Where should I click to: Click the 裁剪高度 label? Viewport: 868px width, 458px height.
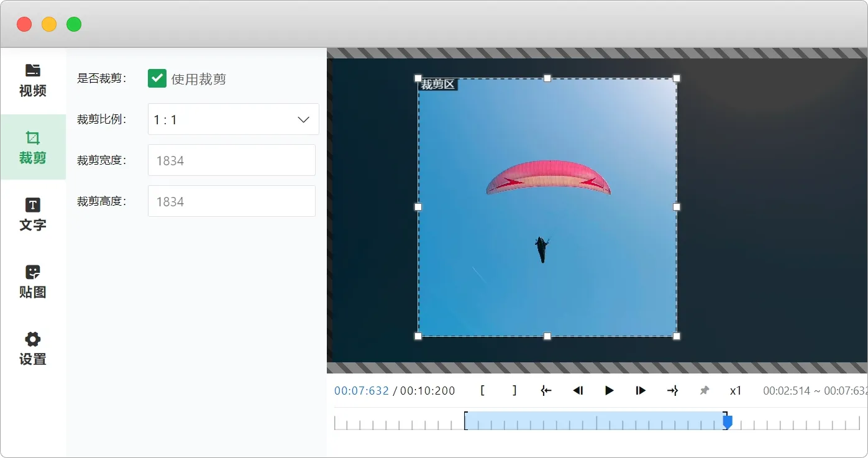coord(101,201)
